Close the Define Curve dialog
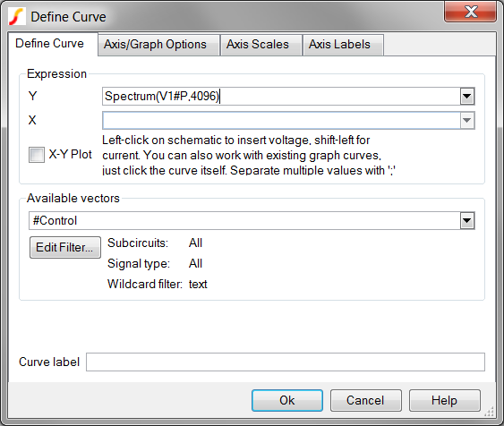 tap(470, 13)
